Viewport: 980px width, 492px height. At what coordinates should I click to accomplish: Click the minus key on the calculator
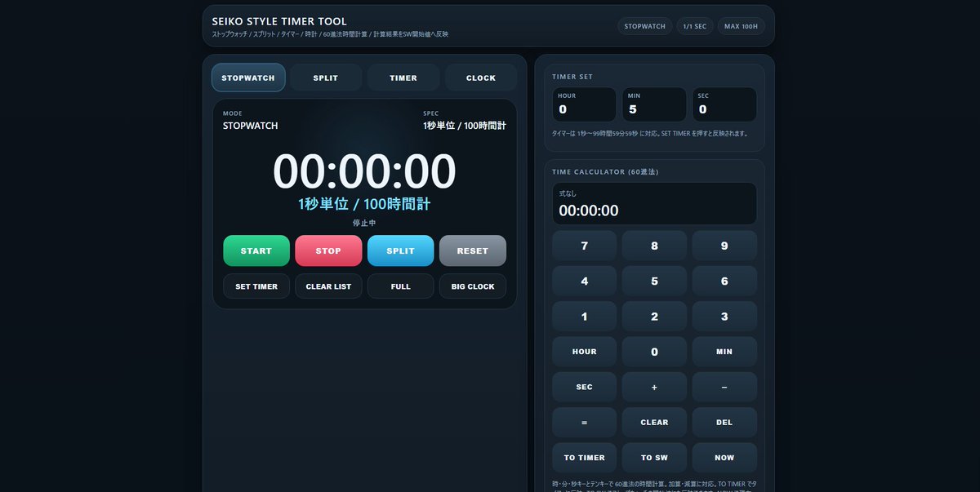[724, 387]
